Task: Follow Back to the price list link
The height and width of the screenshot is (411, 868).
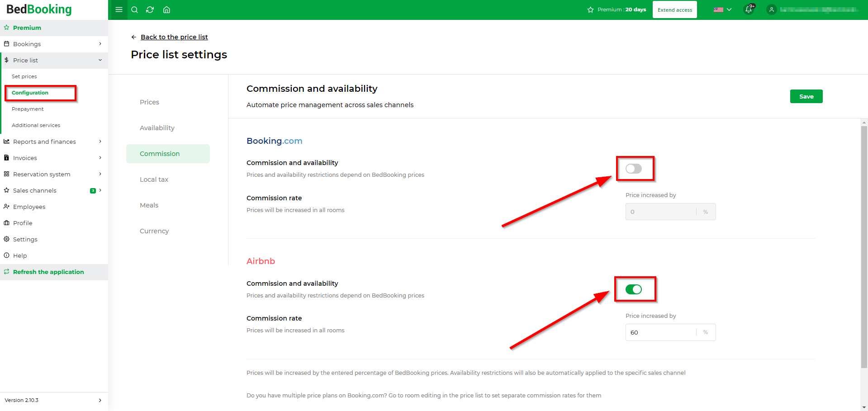Action: (174, 37)
